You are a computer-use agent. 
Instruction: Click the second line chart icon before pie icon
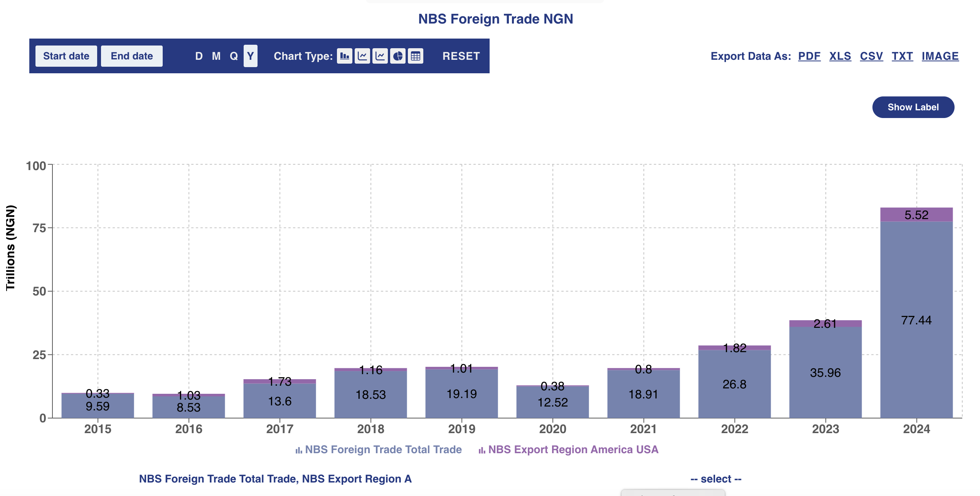[x=380, y=56]
